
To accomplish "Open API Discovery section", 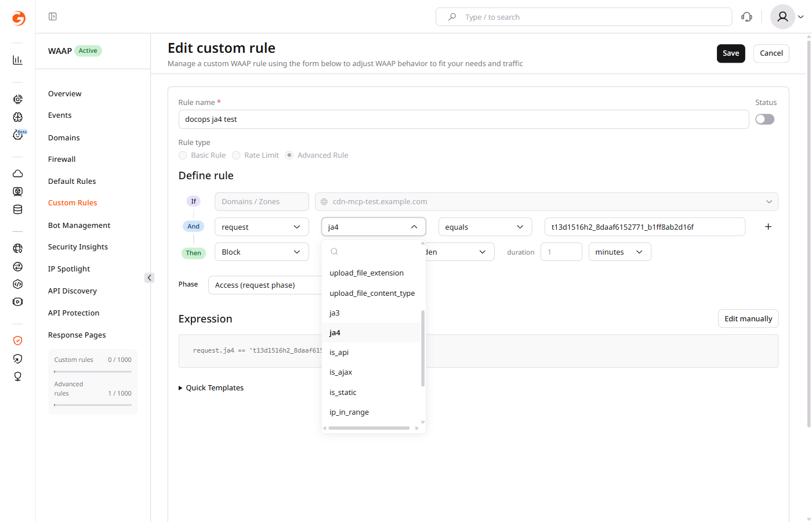I will coord(72,291).
